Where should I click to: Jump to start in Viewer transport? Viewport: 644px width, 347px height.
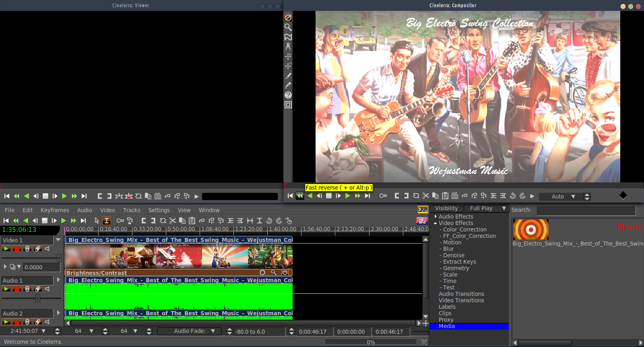point(7,196)
